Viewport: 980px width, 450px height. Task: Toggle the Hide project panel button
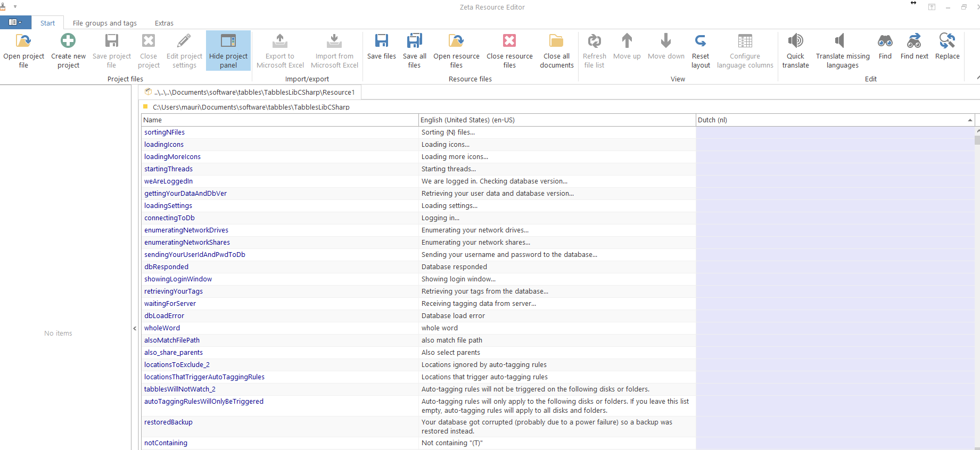228,51
